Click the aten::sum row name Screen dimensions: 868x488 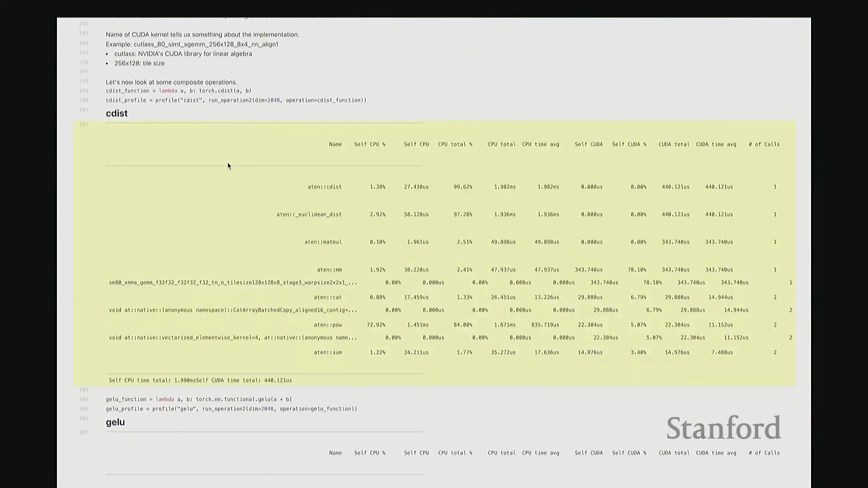pos(328,352)
